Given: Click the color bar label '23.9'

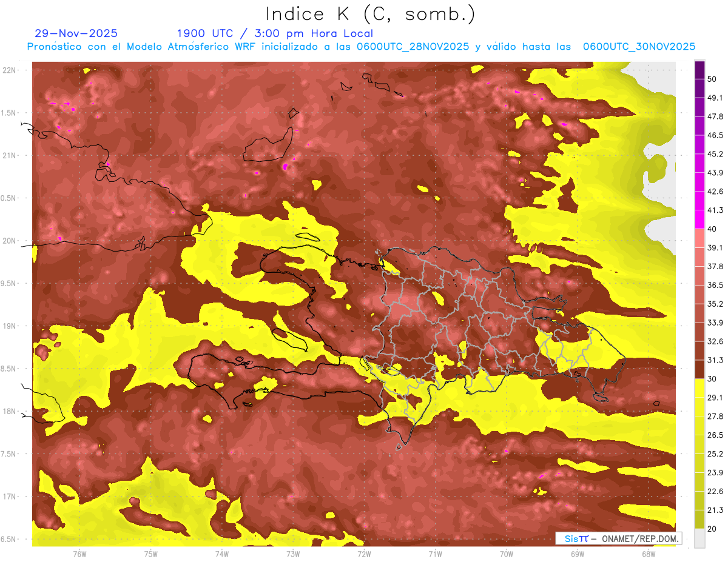Looking at the screenshot, I should pyautogui.click(x=715, y=473).
